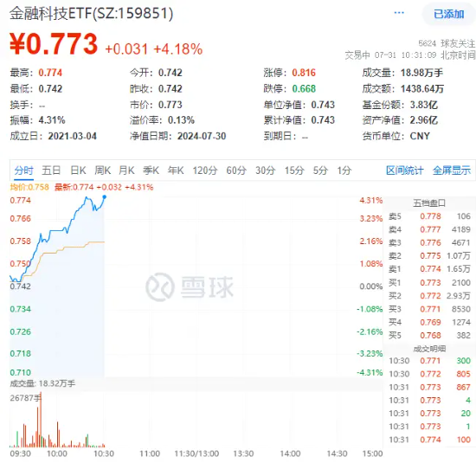Select the 分时 chart tab

coord(23,170)
